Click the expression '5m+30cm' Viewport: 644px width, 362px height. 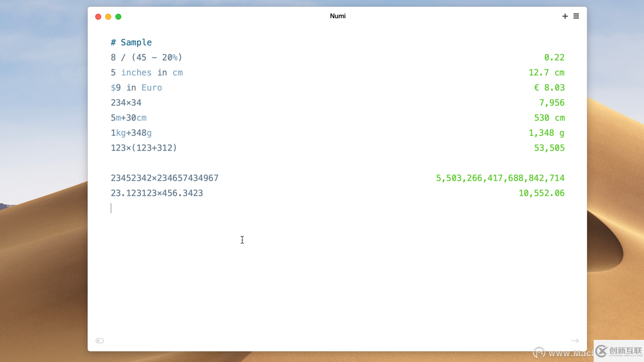[129, 118]
